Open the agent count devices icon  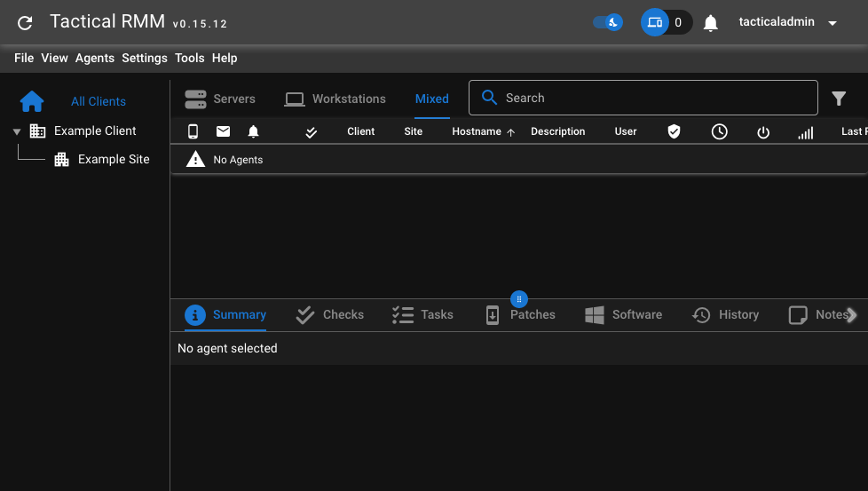point(655,23)
